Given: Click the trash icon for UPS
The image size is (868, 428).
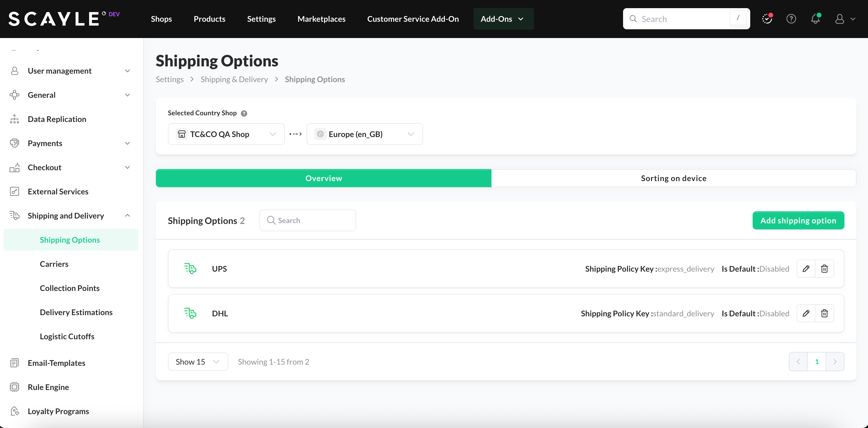Looking at the screenshot, I should tap(824, 269).
